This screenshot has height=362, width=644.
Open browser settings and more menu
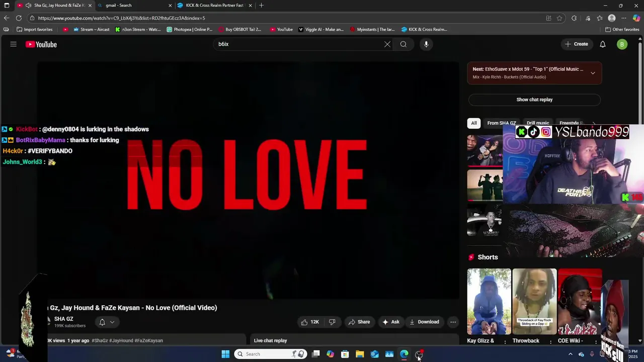tap(624, 18)
